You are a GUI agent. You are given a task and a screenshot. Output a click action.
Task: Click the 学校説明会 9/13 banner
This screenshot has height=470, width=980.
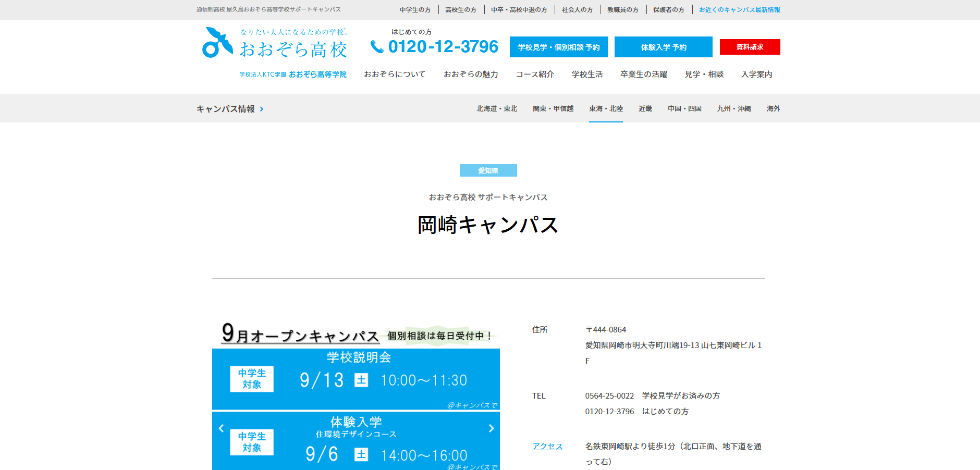pos(356,379)
